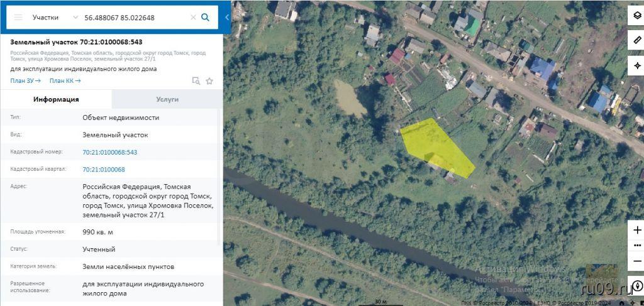Click the cadastral quarter link 70:21:0100068

[104, 170]
